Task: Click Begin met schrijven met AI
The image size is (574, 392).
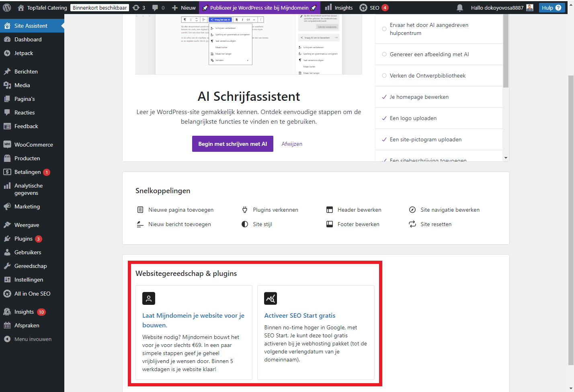Action: point(233,144)
